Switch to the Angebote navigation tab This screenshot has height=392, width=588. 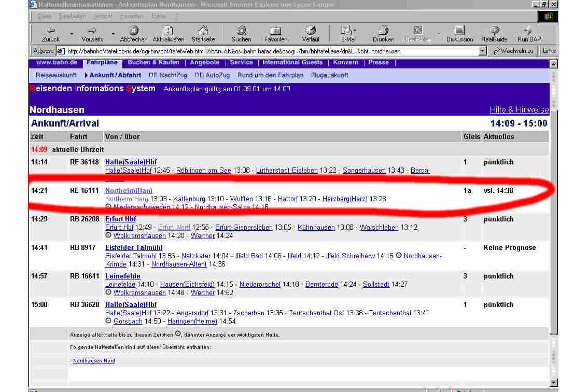(x=204, y=62)
